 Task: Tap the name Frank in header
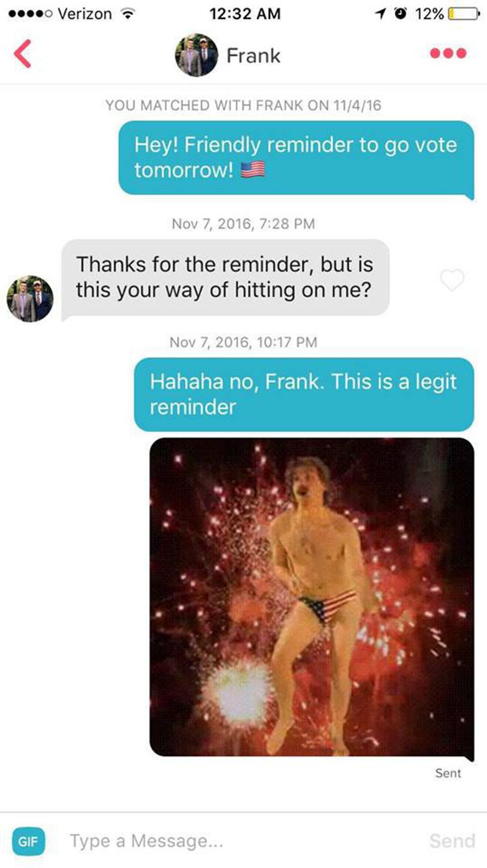pyautogui.click(x=253, y=56)
